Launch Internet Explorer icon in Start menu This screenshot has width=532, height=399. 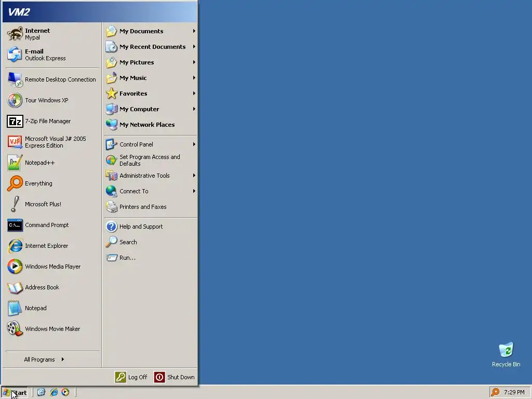coord(15,246)
